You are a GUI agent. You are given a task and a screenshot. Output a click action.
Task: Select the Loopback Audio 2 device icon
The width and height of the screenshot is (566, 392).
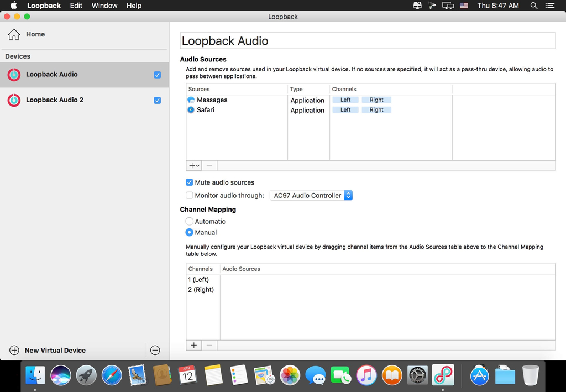[14, 100]
